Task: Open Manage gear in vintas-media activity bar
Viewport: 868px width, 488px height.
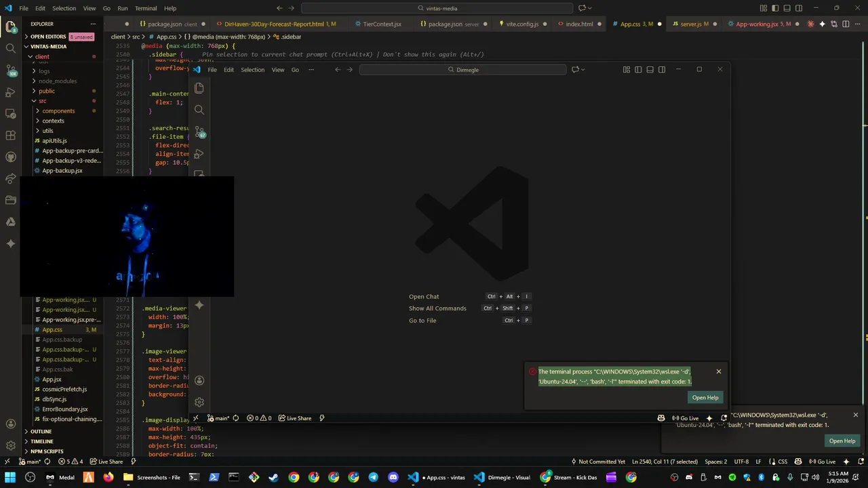Action: (x=11, y=445)
